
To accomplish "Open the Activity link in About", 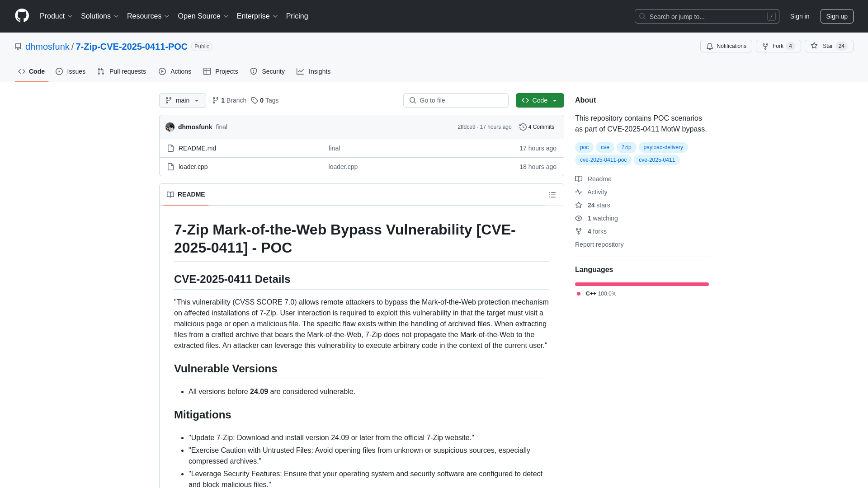I will click(x=591, y=192).
